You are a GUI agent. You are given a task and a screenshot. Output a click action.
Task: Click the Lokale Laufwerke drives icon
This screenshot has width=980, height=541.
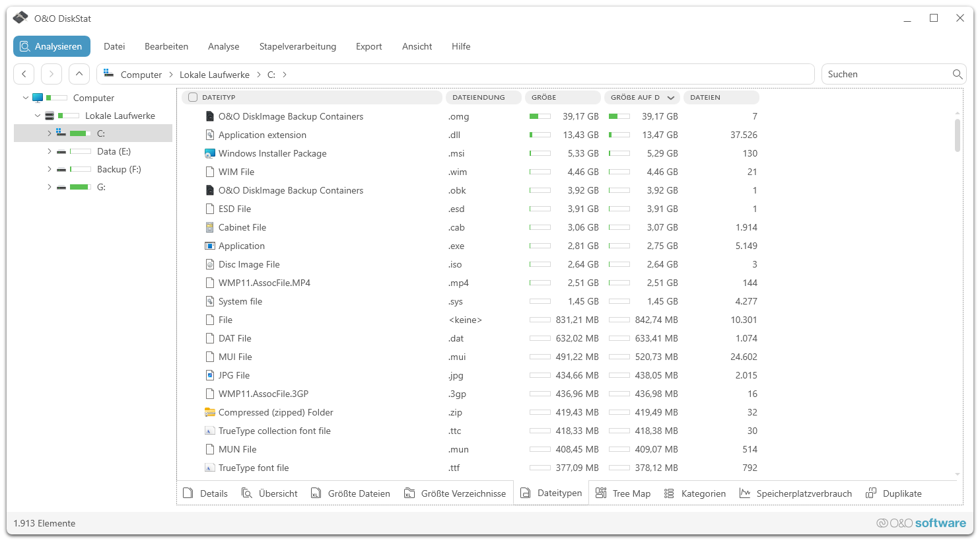coord(50,116)
